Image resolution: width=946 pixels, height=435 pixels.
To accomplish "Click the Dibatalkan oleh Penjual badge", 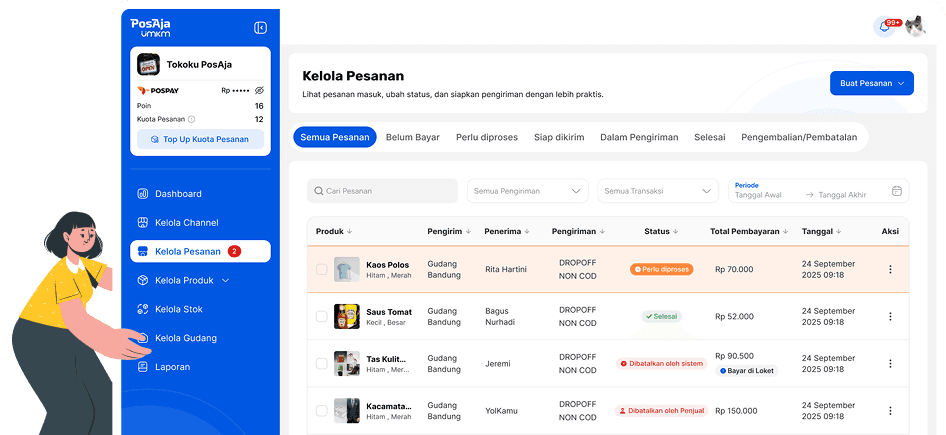I will tap(661, 411).
